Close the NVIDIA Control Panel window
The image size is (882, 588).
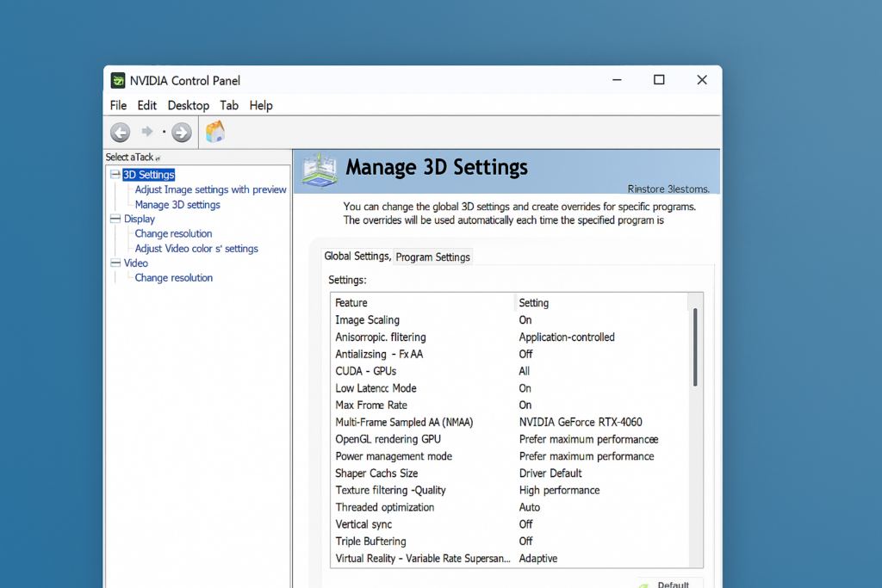click(701, 80)
